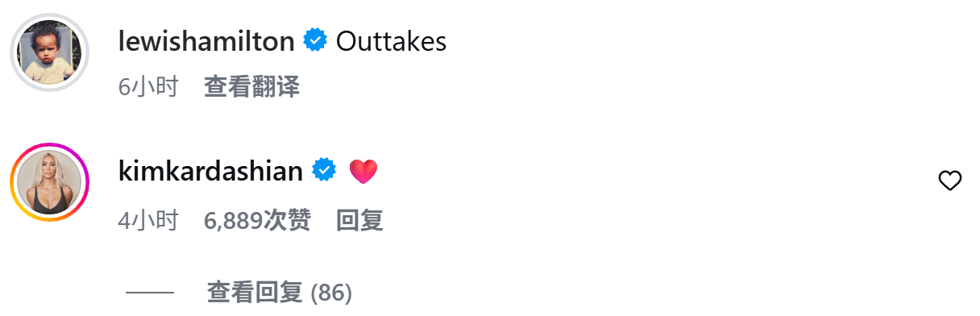Click the 4小时 comment timestamp
The width and height of the screenshot is (980, 316).
coord(148,220)
